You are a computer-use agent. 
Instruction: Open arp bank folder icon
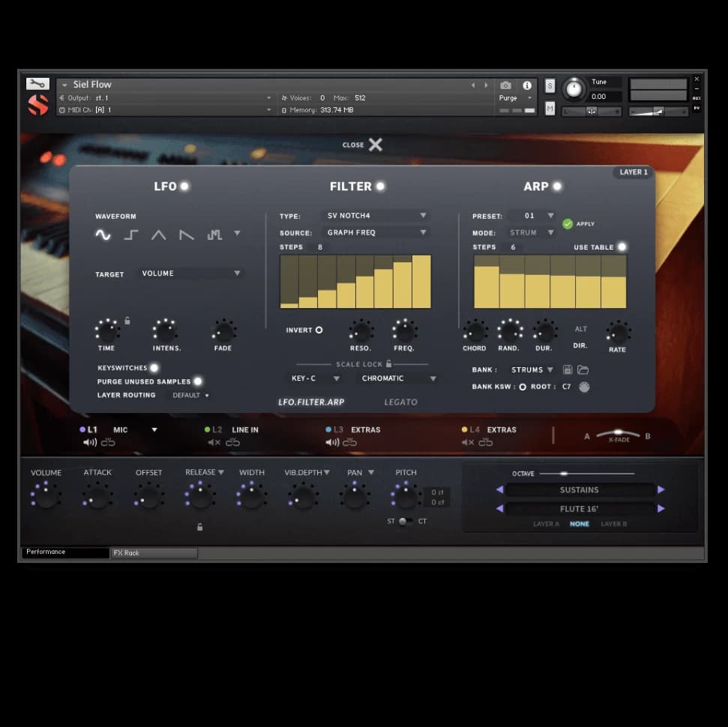[583, 369]
